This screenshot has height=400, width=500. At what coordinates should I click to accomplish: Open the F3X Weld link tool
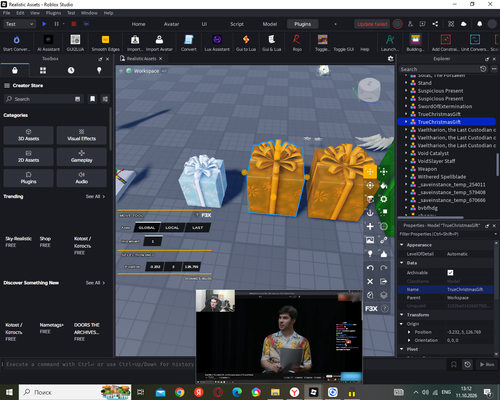384,240
